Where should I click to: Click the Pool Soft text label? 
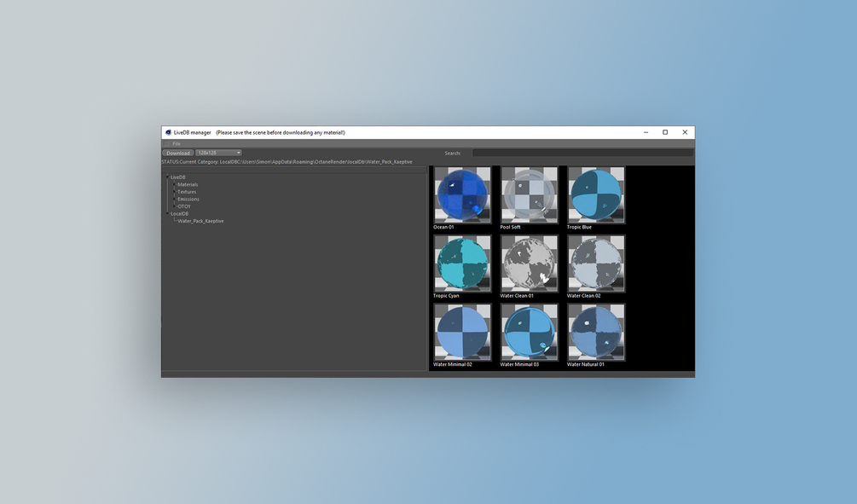[510, 227]
